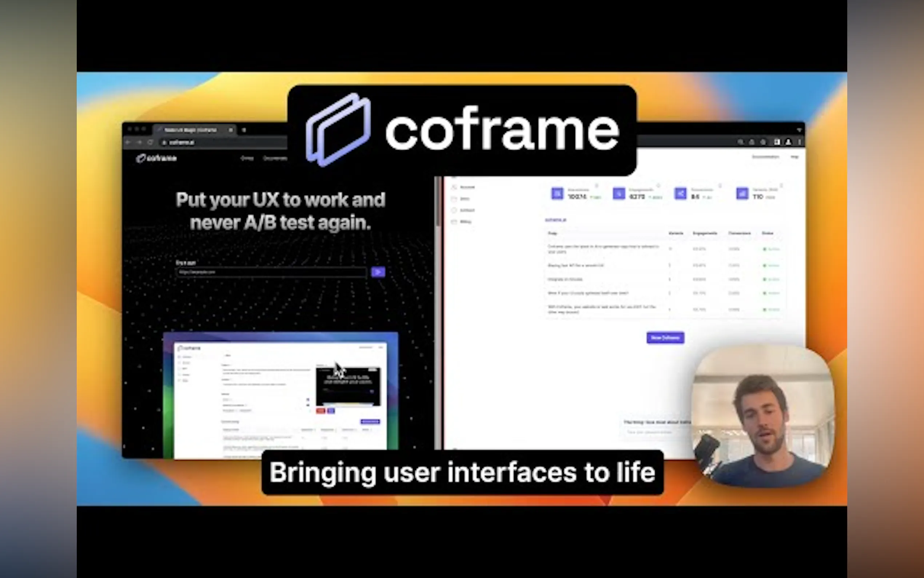Click the purple arrow submit button
The width and height of the screenshot is (924, 578).
click(x=378, y=272)
